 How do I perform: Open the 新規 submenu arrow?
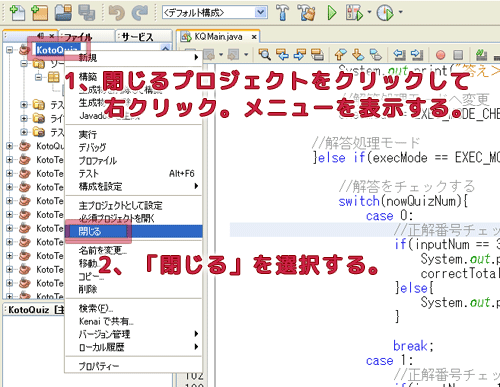197,57
